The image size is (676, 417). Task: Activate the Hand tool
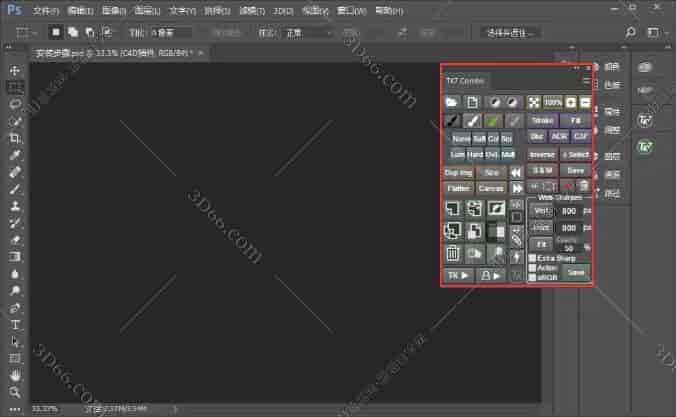point(15,374)
